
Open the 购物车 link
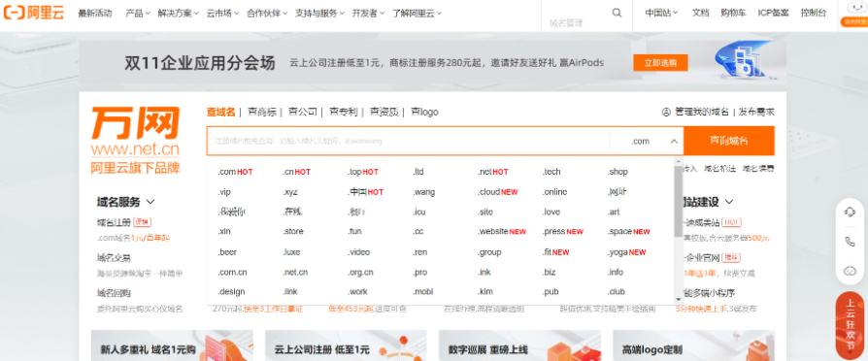(x=733, y=14)
